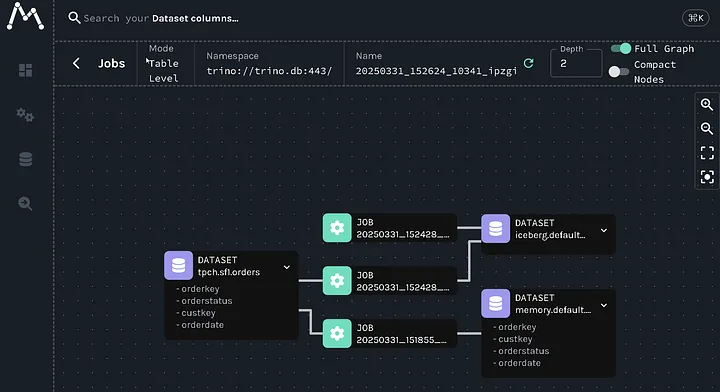The height and width of the screenshot is (392, 720).
Task: Select the memory.default dataset icon
Action: pos(495,303)
